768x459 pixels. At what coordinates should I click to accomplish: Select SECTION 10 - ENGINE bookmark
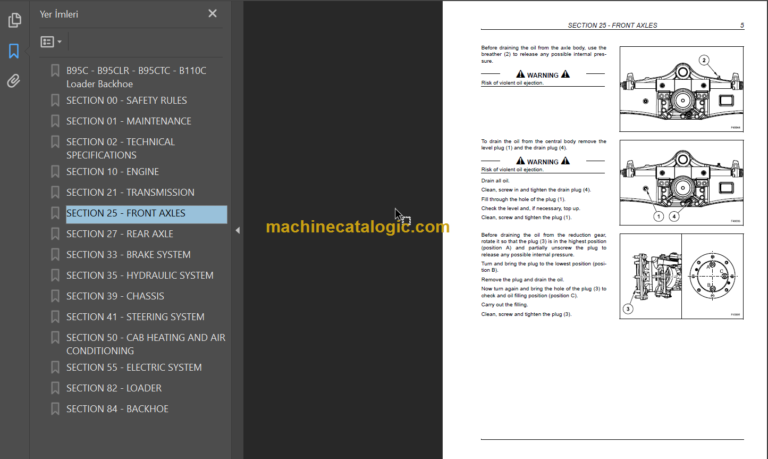113,171
